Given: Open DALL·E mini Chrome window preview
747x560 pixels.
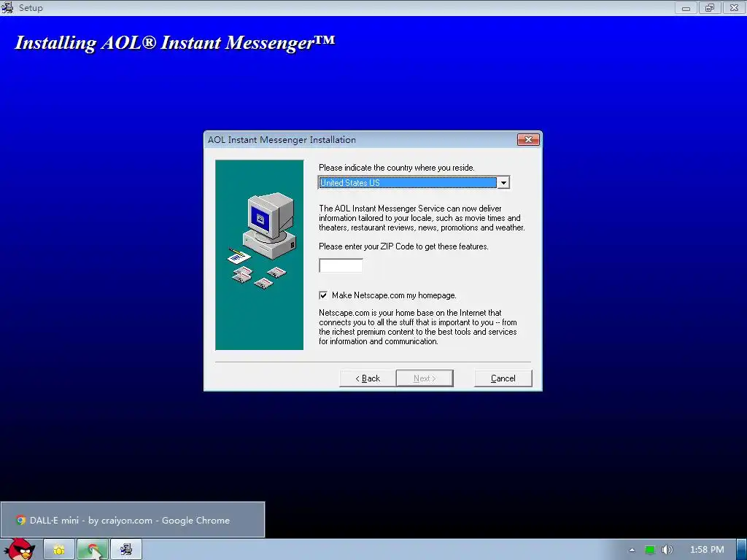Looking at the screenshot, I should 133,519.
